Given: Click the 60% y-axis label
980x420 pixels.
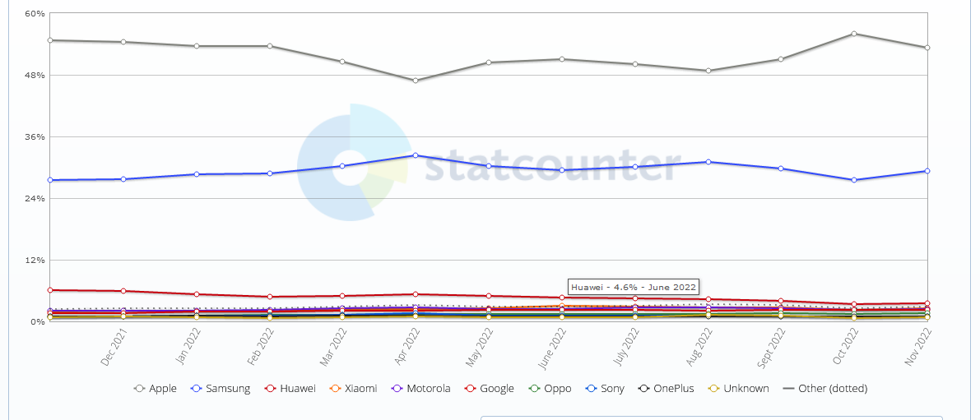Looking at the screenshot, I should 34,14.
